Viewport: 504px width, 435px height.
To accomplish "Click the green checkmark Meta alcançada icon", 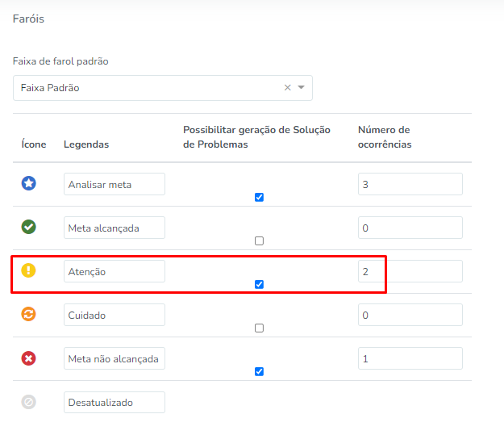I will (x=28, y=228).
